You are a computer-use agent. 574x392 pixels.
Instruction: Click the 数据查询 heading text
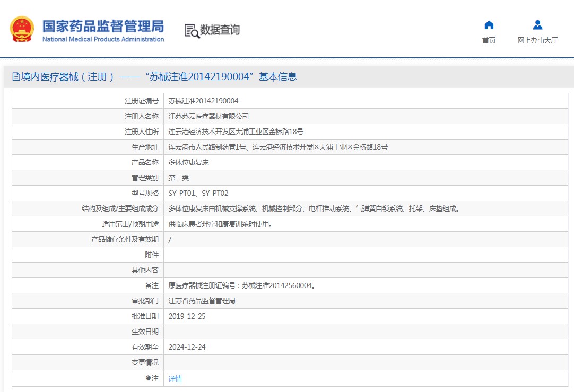tap(220, 30)
